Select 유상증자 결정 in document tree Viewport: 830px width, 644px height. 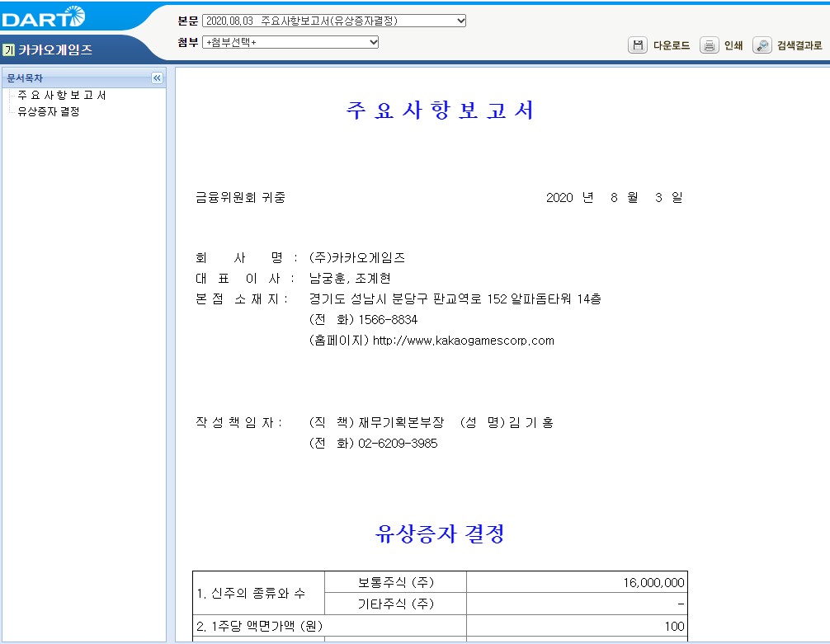coord(48,111)
